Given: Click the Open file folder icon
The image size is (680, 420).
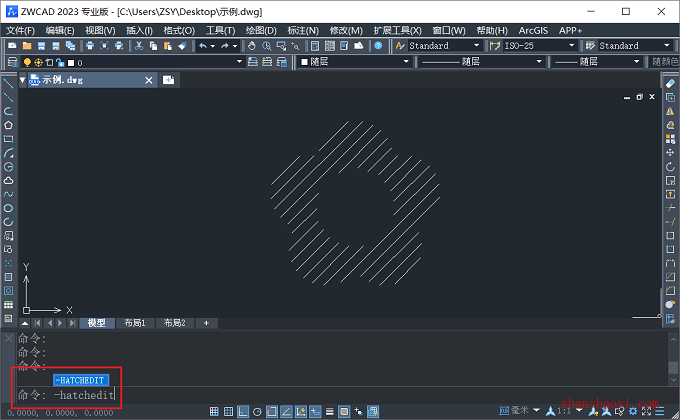Looking at the screenshot, I should [x=27, y=46].
